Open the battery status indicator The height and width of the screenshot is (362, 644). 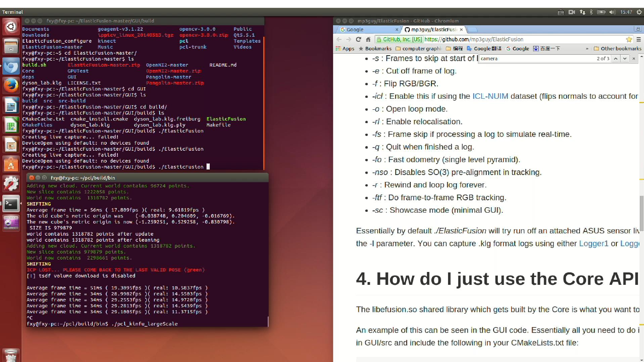[602, 12]
